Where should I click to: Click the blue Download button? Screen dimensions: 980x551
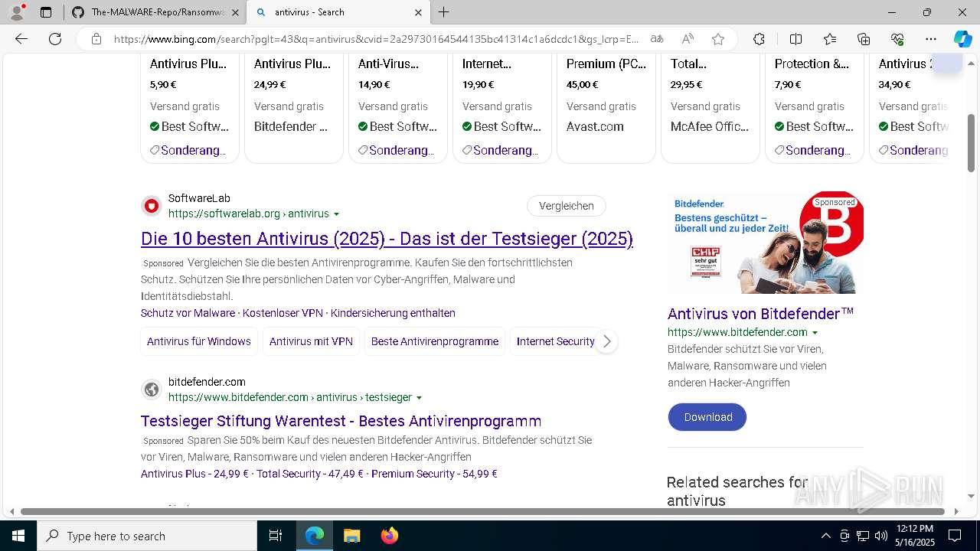click(707, 417)
